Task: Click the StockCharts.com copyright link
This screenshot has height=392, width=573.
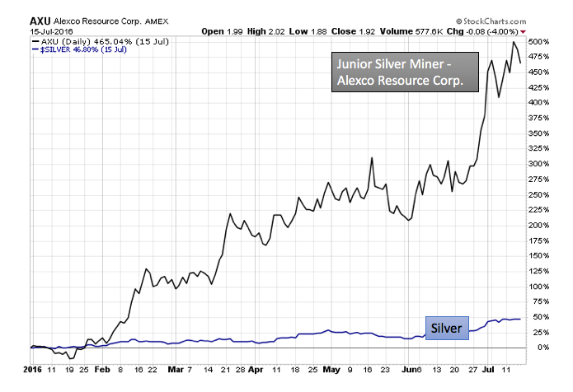Action: [510, 20]
